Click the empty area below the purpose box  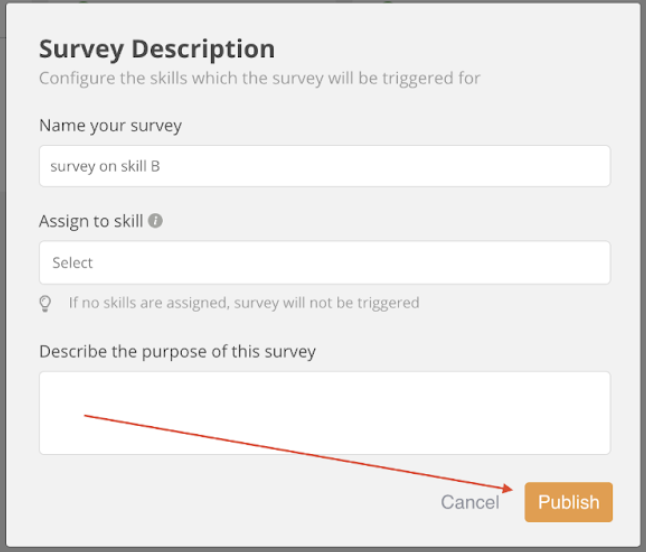[x=231, y=501]
